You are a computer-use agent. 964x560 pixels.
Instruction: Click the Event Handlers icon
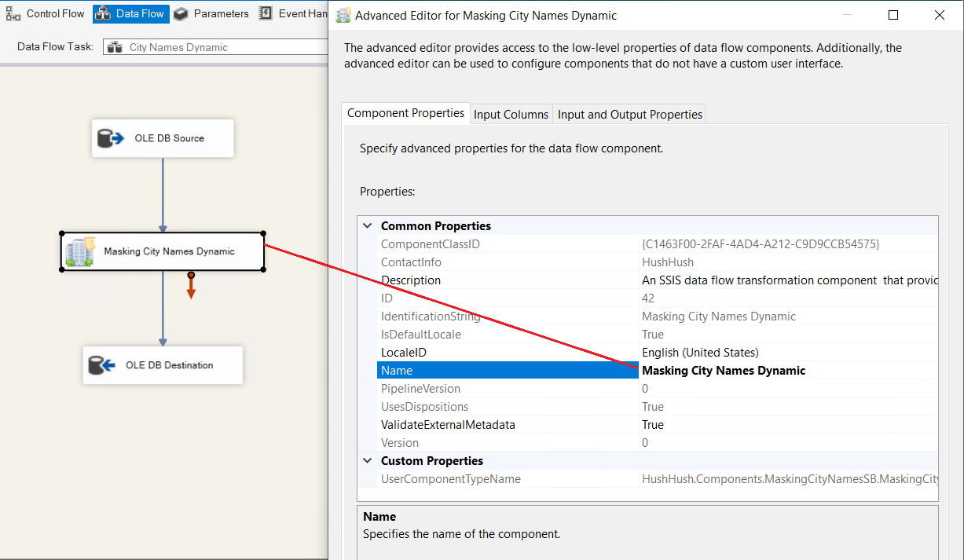click(x=266, y=13)
